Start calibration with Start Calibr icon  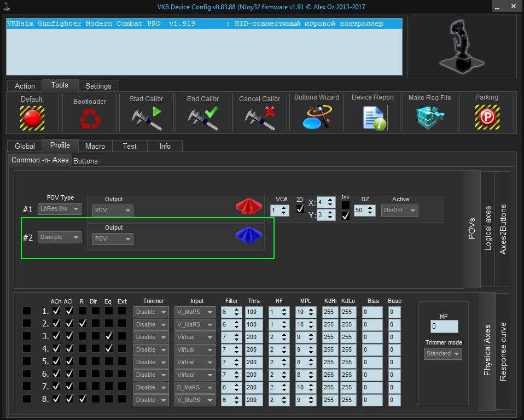coord(147,118)
